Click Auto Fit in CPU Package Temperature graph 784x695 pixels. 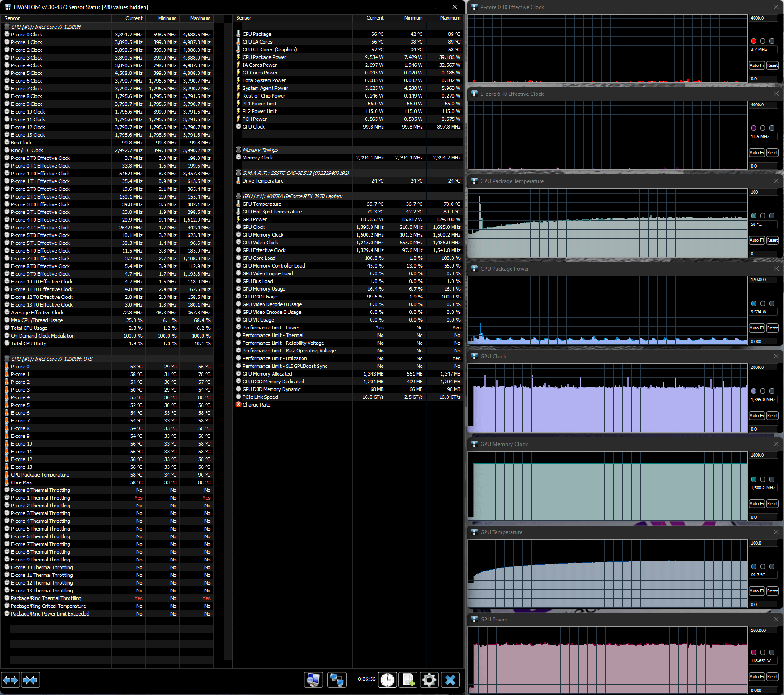coord(757,240)
